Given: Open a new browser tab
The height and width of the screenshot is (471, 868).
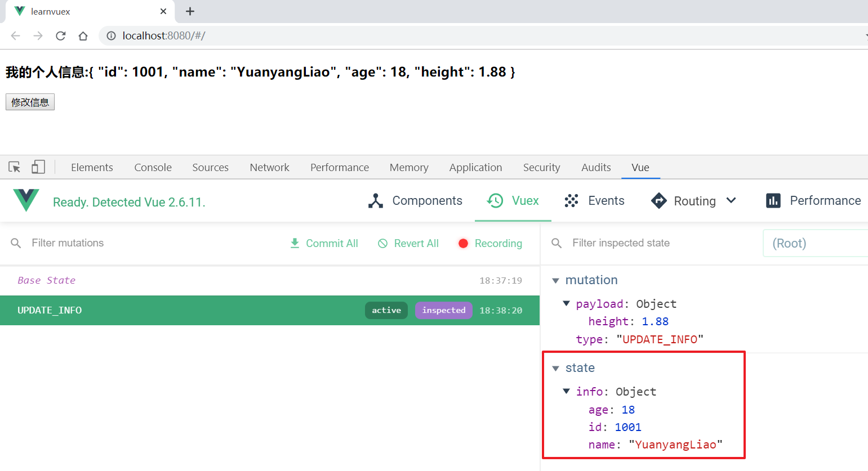Looking at the screenshot, I should pos(190,11).
